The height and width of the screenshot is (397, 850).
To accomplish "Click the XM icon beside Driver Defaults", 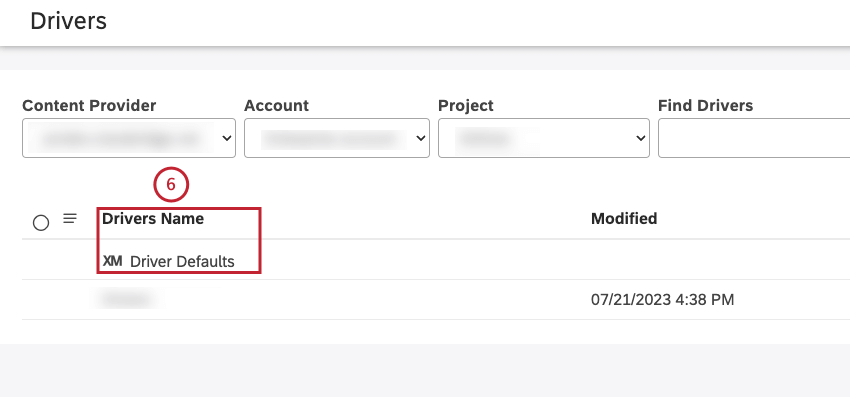I will tap(112, 261).
